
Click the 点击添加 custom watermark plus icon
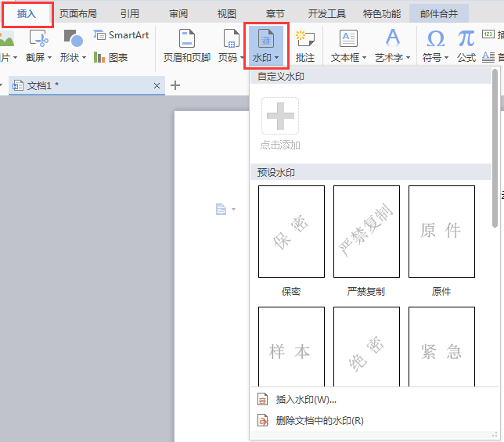click(279, 117)
